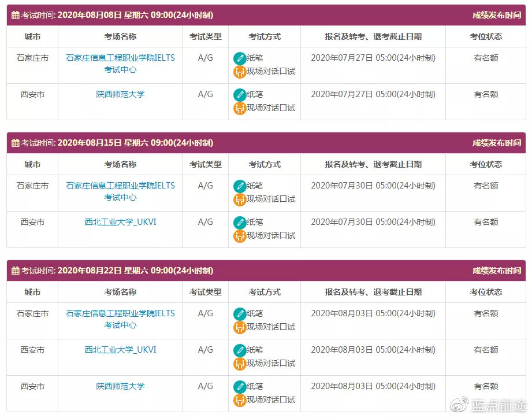532x418 pixels.
Task: Open the 陕西师范大学 link in the 08月08日 session
Action: coord(120,94)
